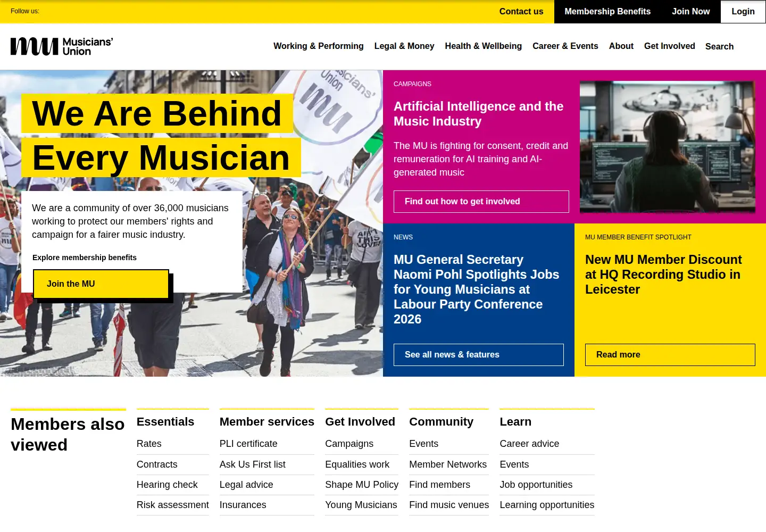The image size is (766, 532).
Task: Open the PLI certificate link
Action: [x=248, y=444]
